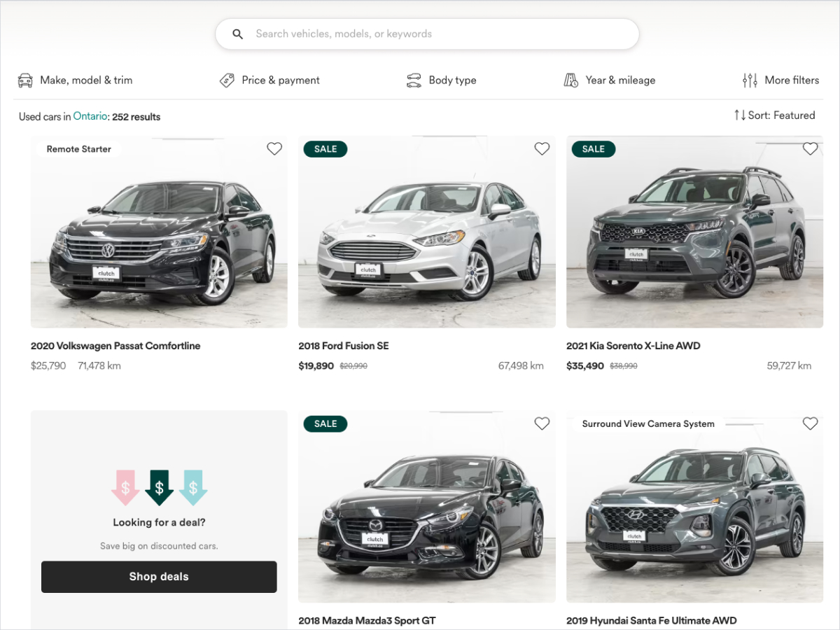Click the SALE badge on the Mazda3

325,423
